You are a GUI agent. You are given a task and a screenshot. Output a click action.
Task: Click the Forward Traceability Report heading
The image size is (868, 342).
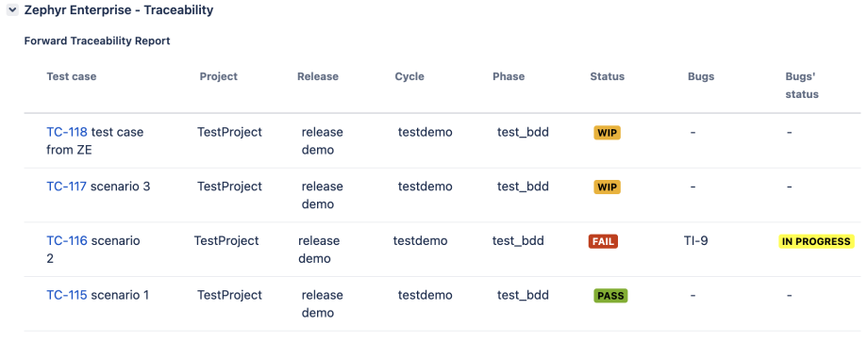pos(97,41)
